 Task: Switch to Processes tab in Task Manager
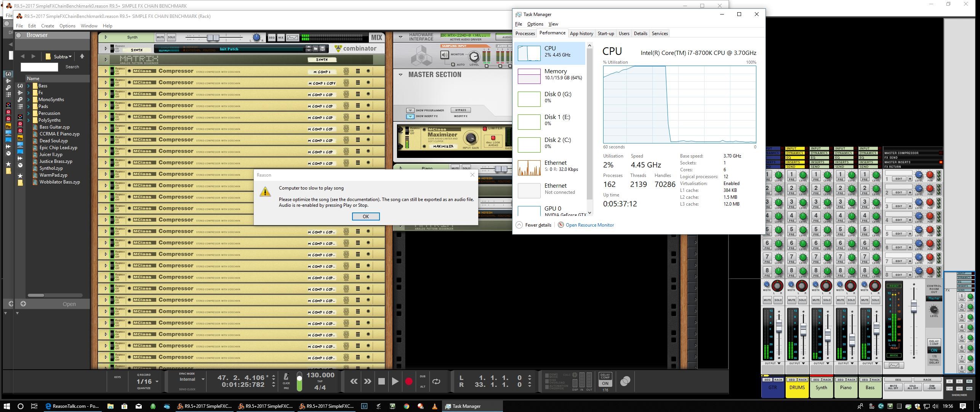pyautogui.click(x=525, y=34)
